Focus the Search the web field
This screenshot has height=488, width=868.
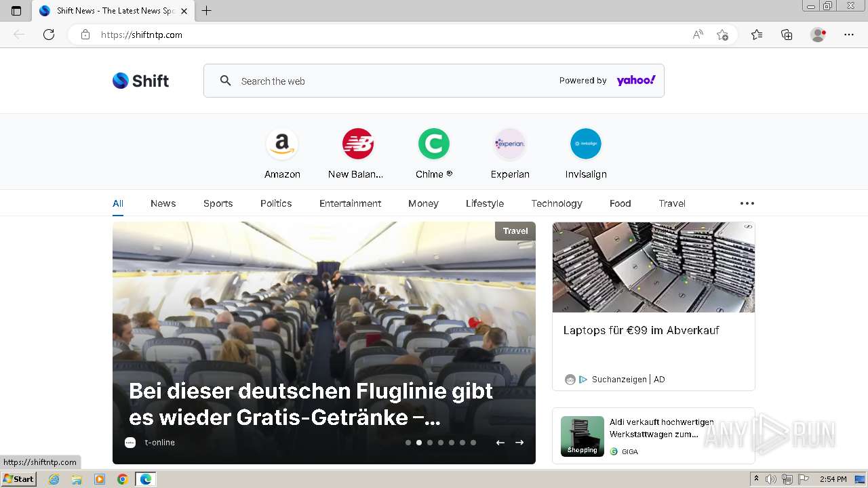[434, 81]
